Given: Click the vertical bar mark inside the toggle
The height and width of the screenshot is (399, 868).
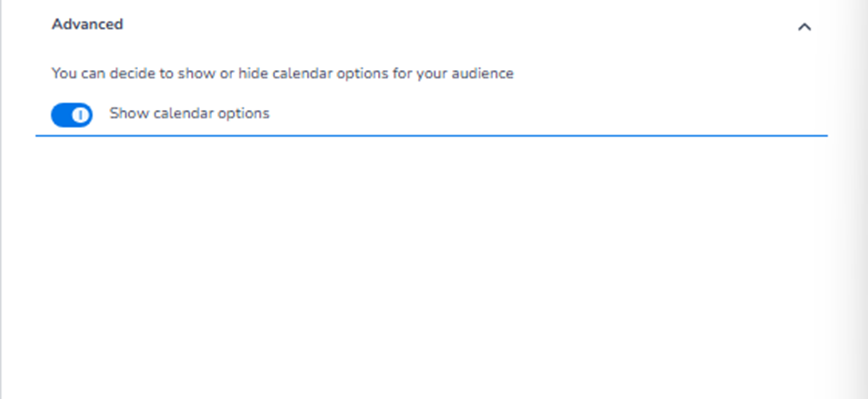Looking at the screenshot, I should (x=80, y=115).
